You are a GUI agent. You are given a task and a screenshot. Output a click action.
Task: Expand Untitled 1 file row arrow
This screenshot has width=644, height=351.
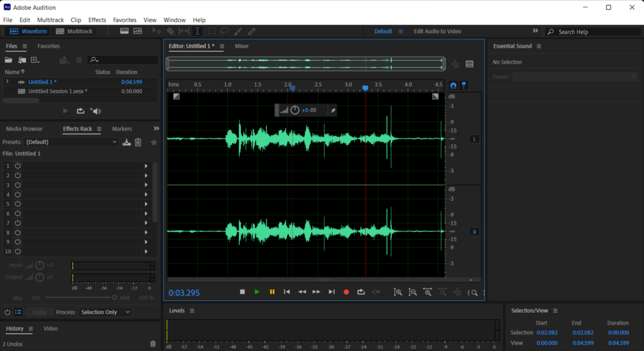[x=7, y=82]
